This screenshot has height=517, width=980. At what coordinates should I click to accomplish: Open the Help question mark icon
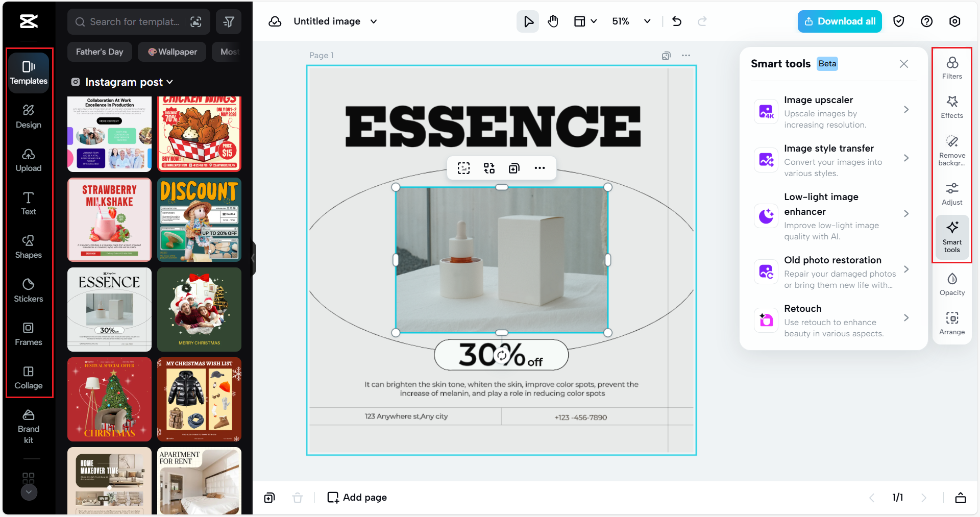point(927,21)
